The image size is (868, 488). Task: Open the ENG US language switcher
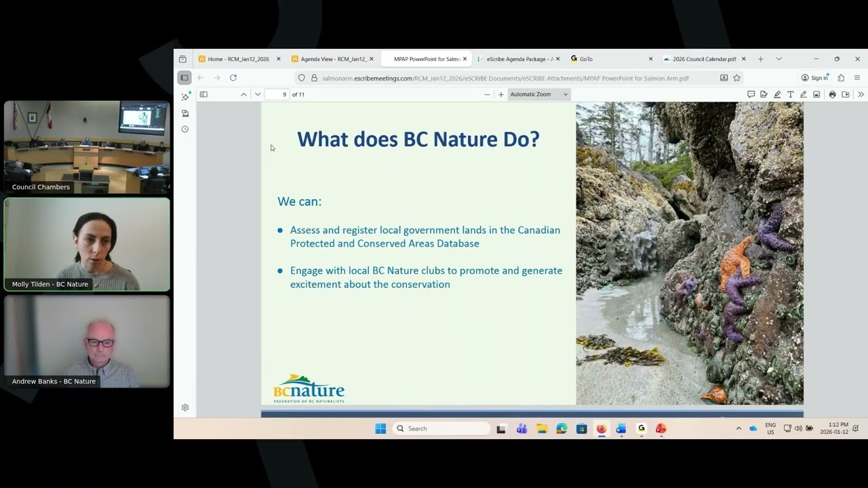pos(770,428)
